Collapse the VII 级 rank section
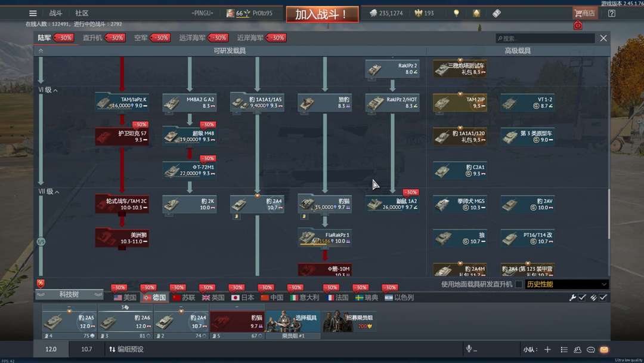 pyautogui.click(x=49, y=192)
